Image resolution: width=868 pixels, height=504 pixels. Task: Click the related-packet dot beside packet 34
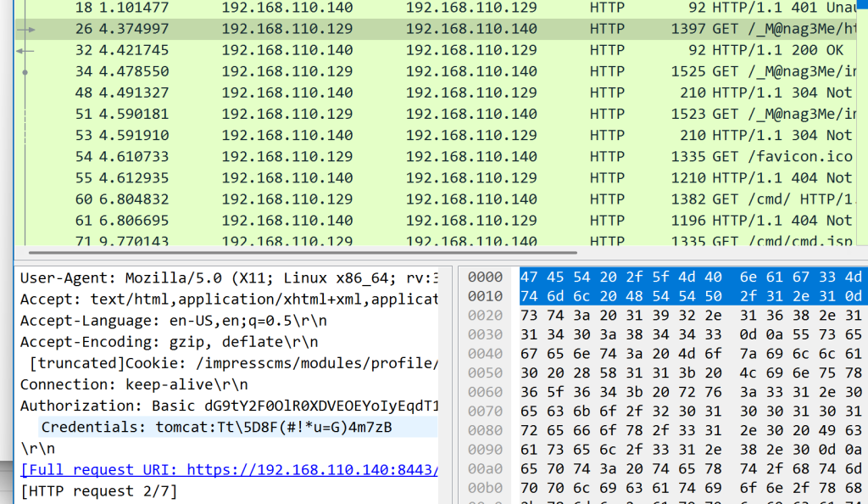click(x=25, y=72)
